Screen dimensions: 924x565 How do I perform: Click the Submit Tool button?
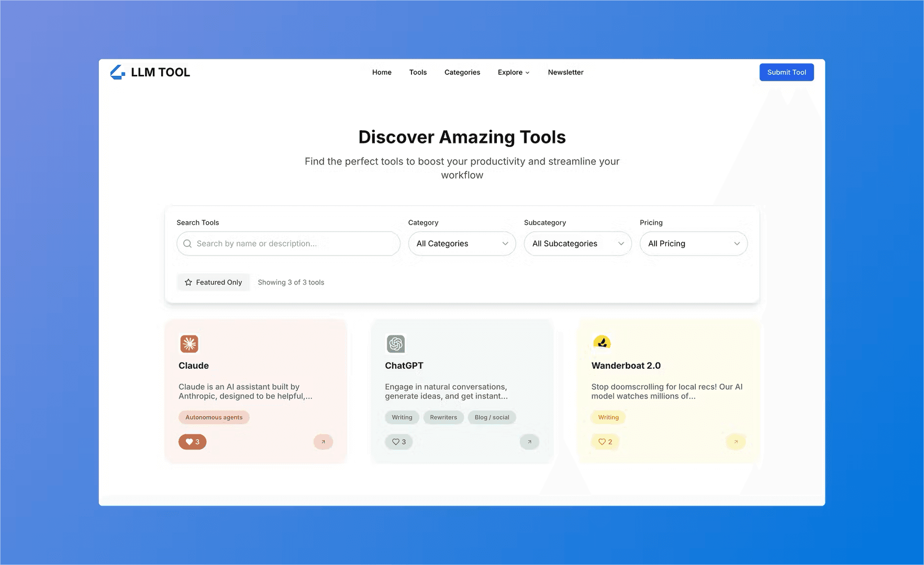pyautogui.click(x=786, y=72)
